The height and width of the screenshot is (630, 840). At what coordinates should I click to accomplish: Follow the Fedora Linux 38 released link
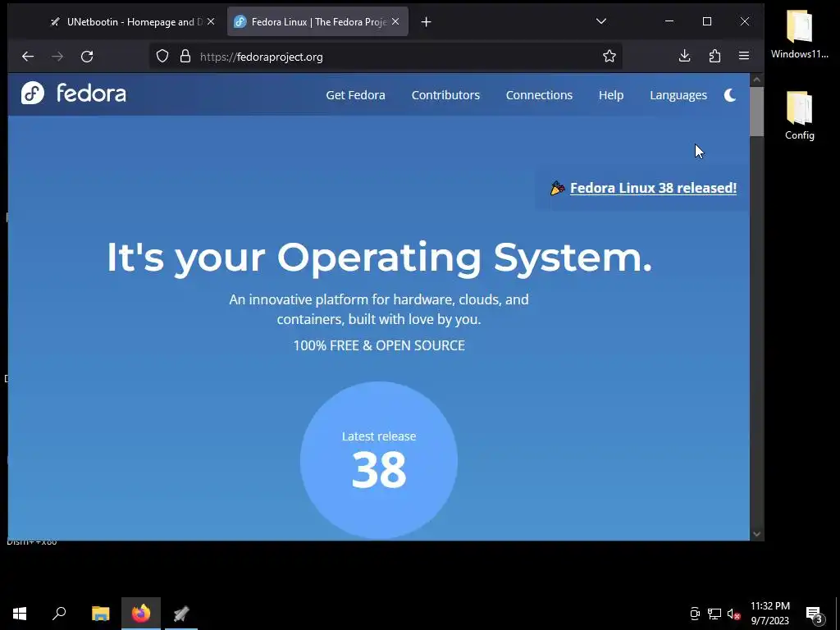[653, 188]
